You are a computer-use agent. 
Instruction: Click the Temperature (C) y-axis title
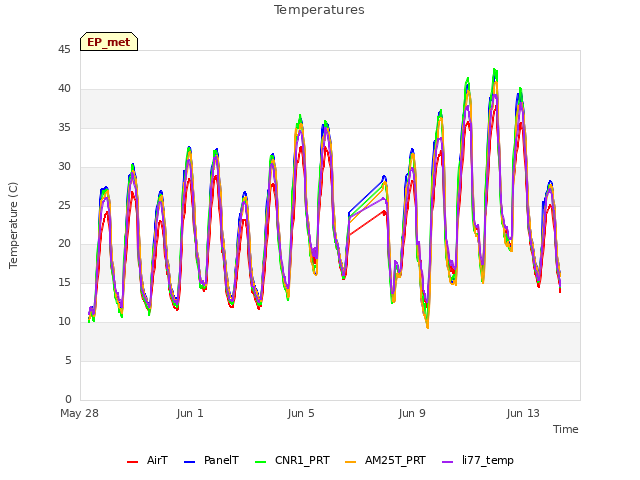[x=13, y=225]
